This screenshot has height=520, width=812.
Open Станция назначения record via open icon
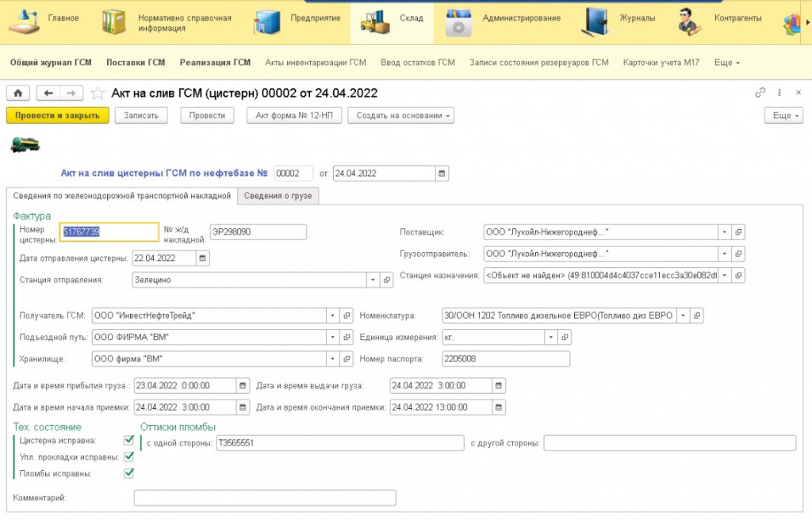click(x=738, y=276)
